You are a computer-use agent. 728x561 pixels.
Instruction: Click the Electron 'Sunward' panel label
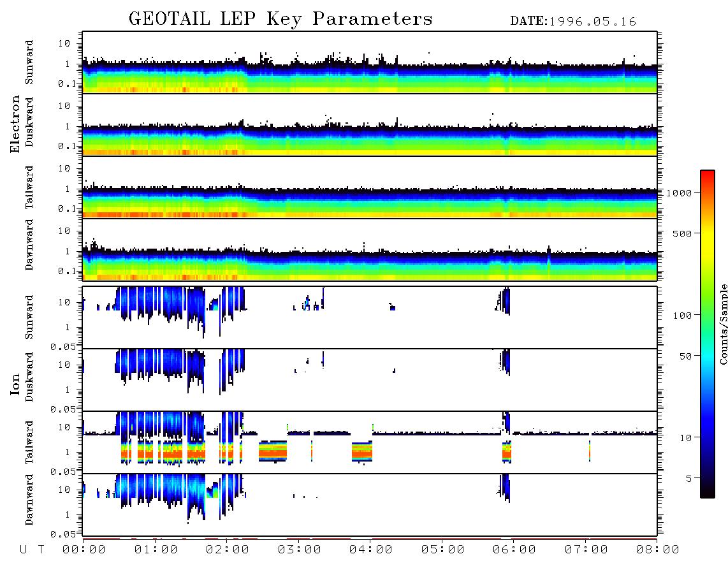point(29,62)
